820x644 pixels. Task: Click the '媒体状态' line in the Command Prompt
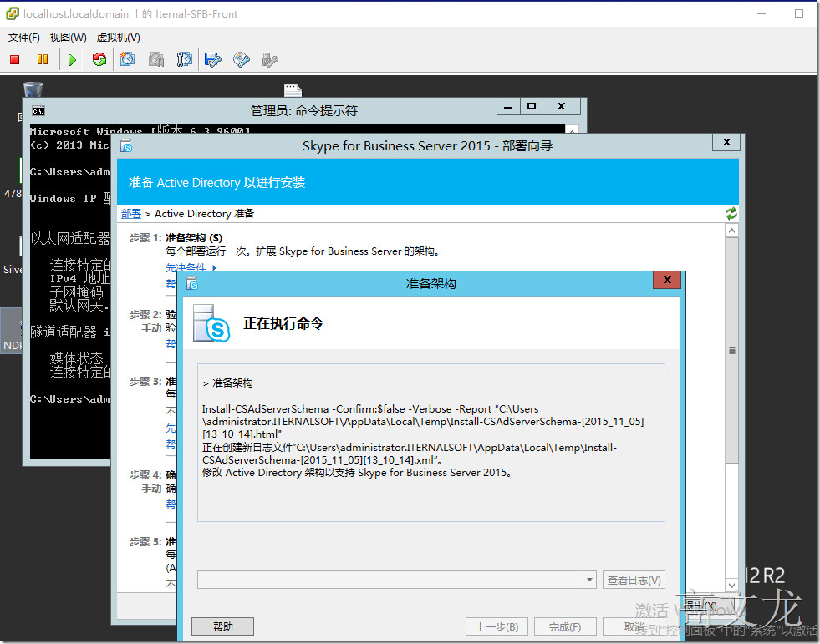tap(77, 358)
